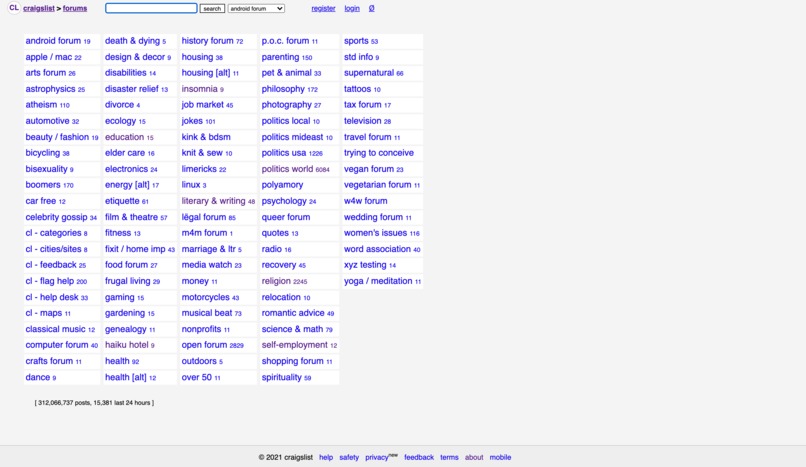Go to beauty / fashion forum
The height and width of the screenshot is (467, 806).
click(57, 137)
